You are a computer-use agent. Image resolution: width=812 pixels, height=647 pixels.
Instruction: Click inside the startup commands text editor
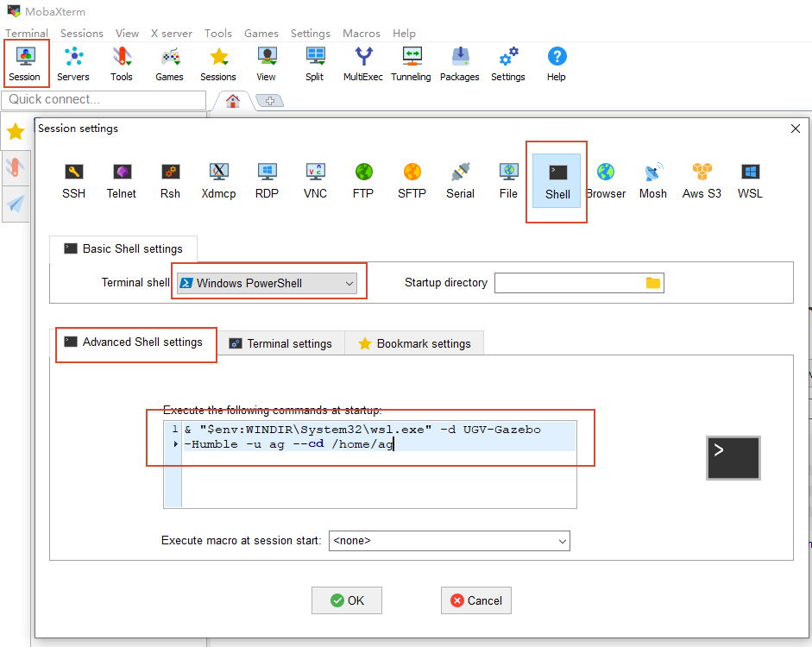click(x=370, y=464)
